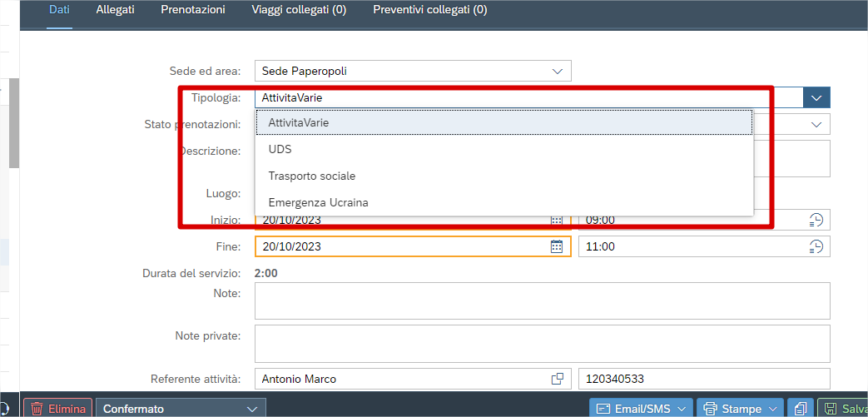The height and width of the screenshot is (417, 868).
Task: Open time picker for Inizio 09:00
Action: 816,220
